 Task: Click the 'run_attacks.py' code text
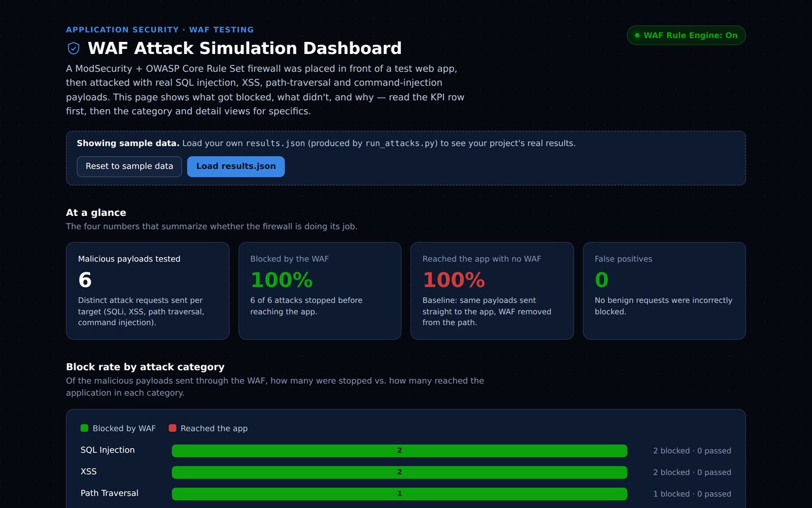pos(401,144)
